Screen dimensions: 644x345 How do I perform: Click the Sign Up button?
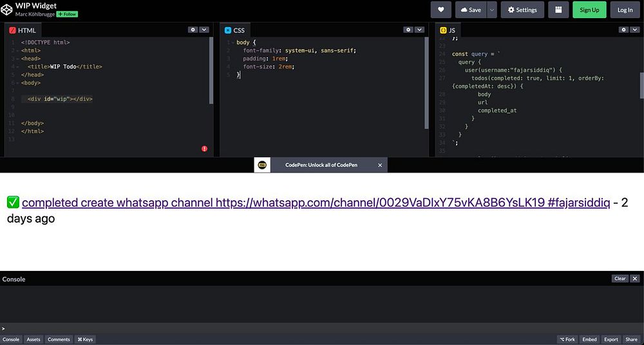click(589, 10)
